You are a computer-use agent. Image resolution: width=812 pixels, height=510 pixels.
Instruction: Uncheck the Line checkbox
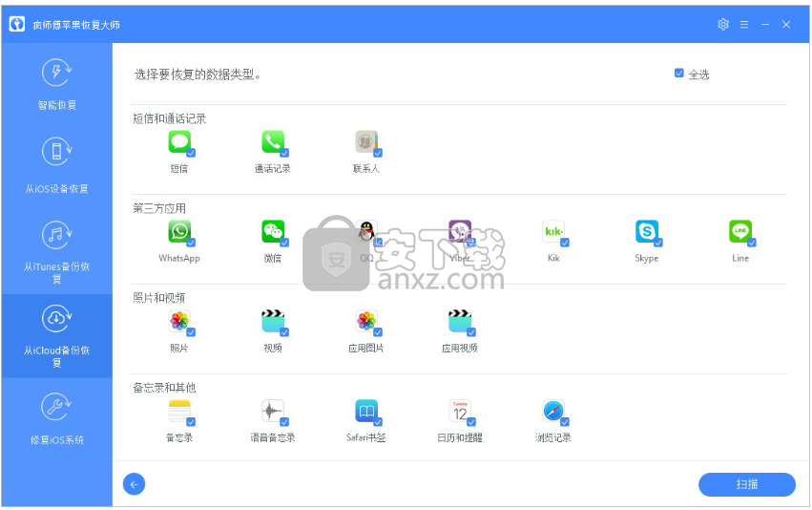point(752,243)
